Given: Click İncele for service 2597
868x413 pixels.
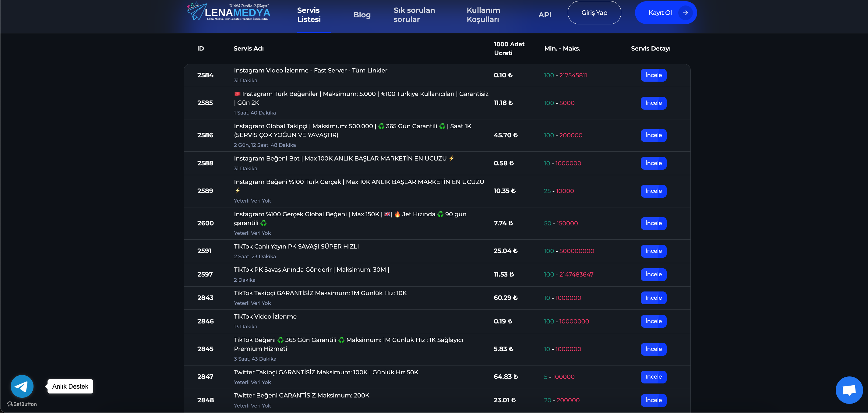Looking at the screenshot, I should (x=653, y=274).
